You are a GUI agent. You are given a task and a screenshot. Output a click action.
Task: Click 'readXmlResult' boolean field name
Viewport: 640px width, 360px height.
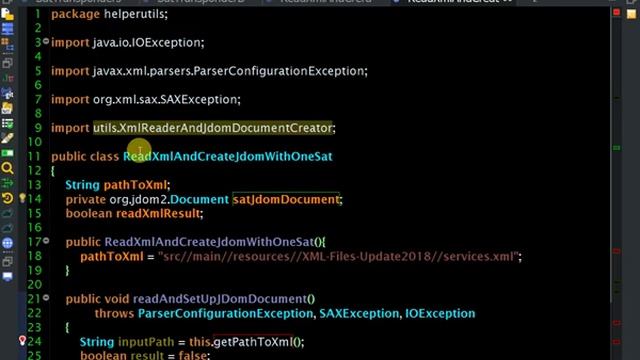coord(158,213)
